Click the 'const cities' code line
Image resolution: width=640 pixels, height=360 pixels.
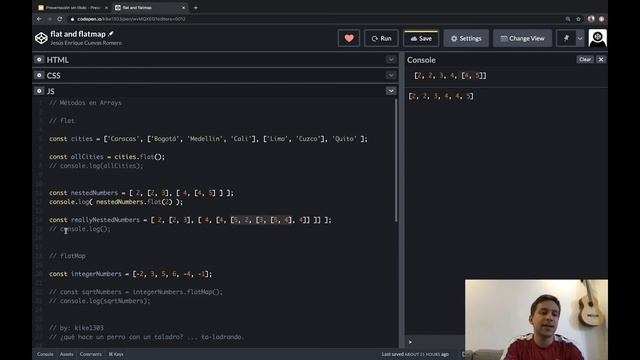point(208,139)
